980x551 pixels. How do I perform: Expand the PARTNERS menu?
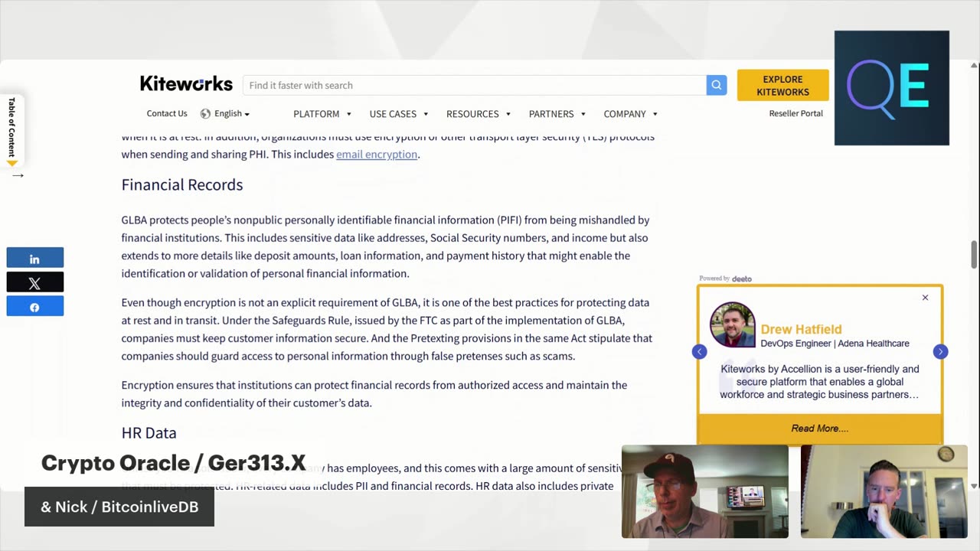click(557, 113)
